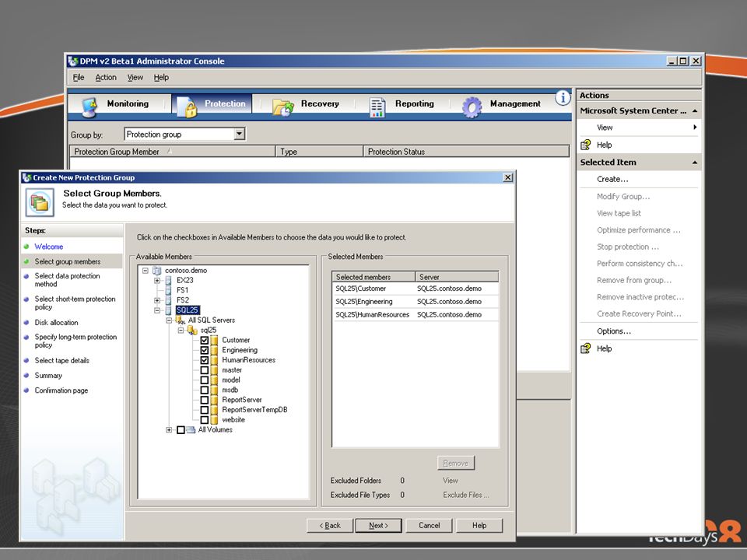747x560 pixels.
Task: Uncheck the HumanResources database checkbox
Action: (x=205, y=360)
